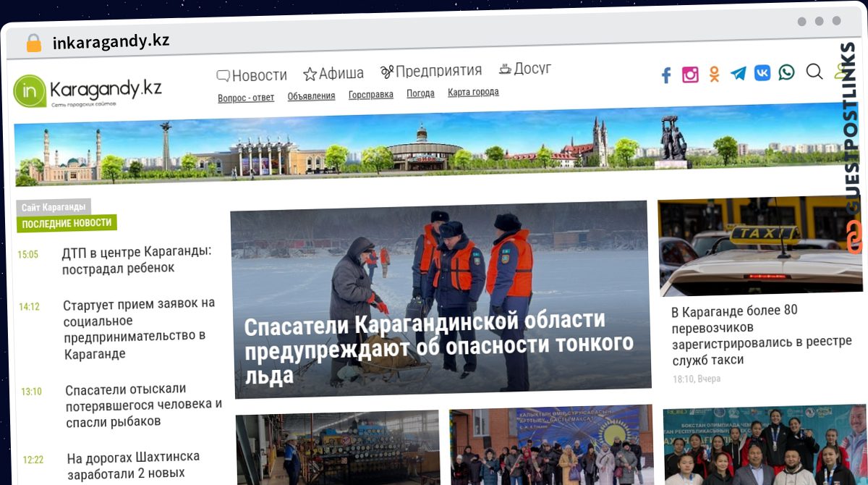Open the inKaragandy.kz site logo

click(88, 91)
